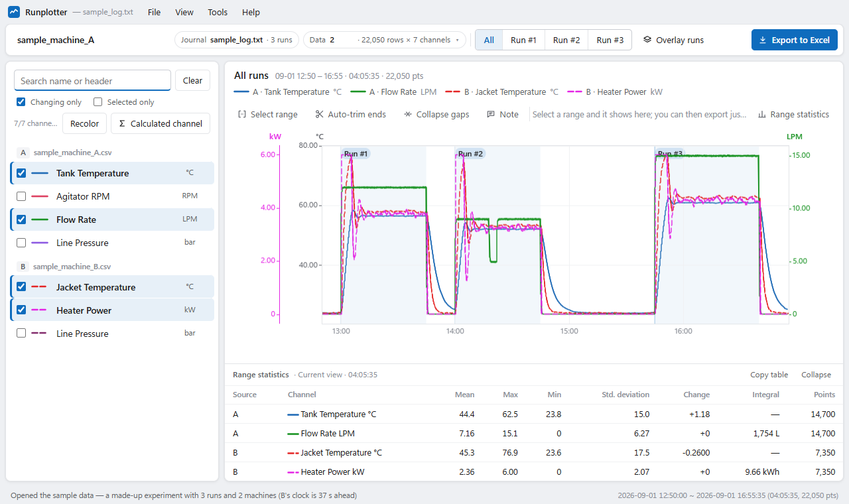
Task: Open the View menu
Action: [184, 12]
